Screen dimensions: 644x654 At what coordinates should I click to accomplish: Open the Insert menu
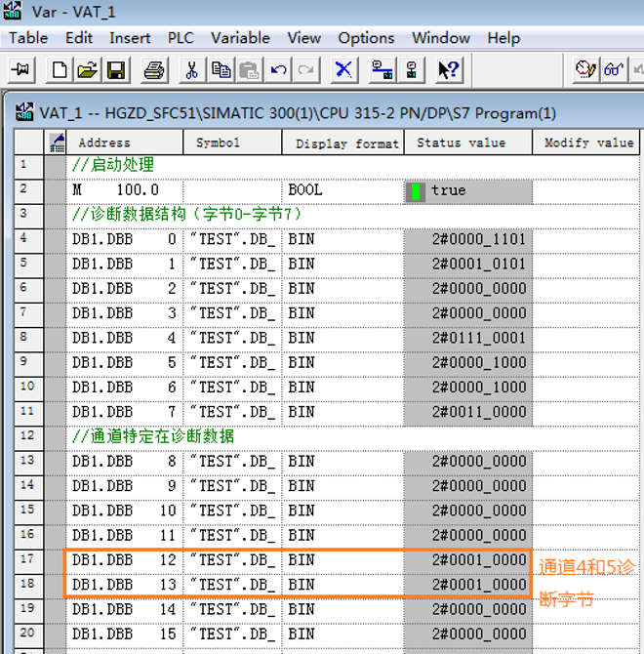pyautogui.click(x=130, y=38)
